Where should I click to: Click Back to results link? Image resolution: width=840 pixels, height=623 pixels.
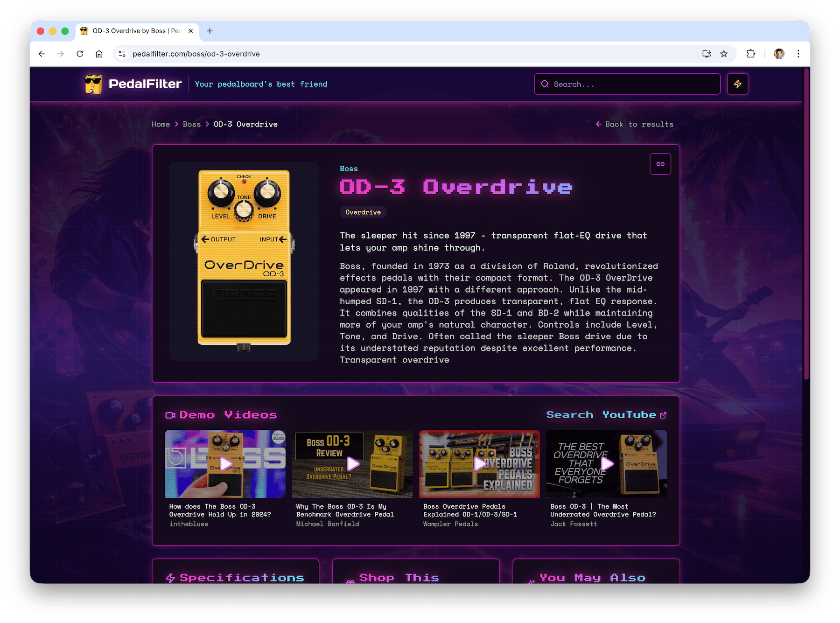(635, 124)
